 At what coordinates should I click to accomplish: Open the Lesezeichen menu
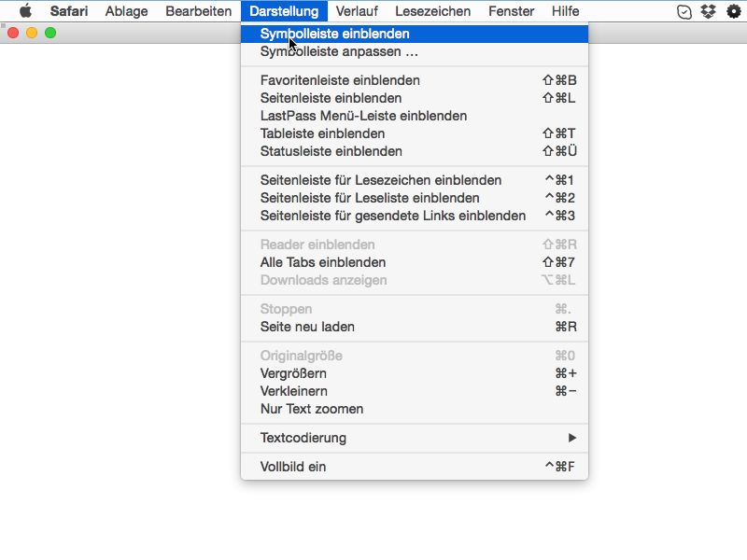point(432,11)
